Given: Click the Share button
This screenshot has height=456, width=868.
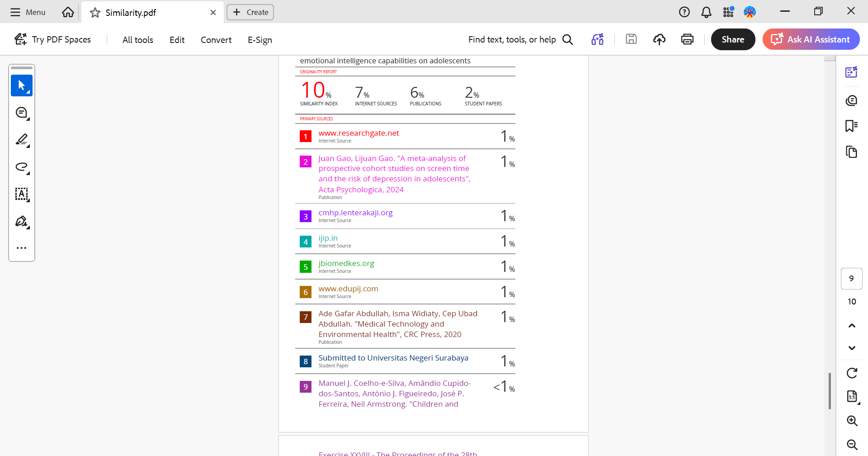Looking at the screenshot, I should coord(732,39).
